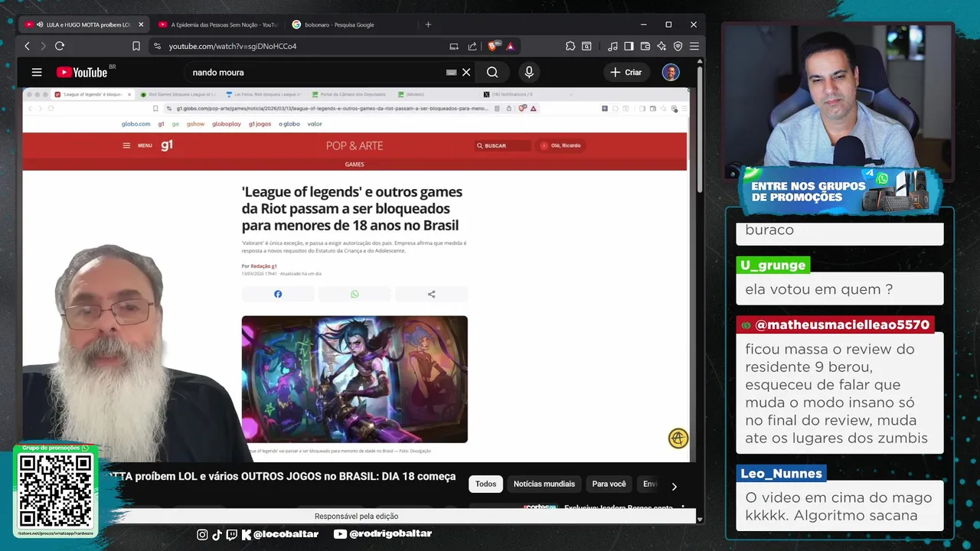This screenshot has width=980, height=551.
Task: Click chat username '@matheusmacielleao5570'
Action: pos(836,325)
